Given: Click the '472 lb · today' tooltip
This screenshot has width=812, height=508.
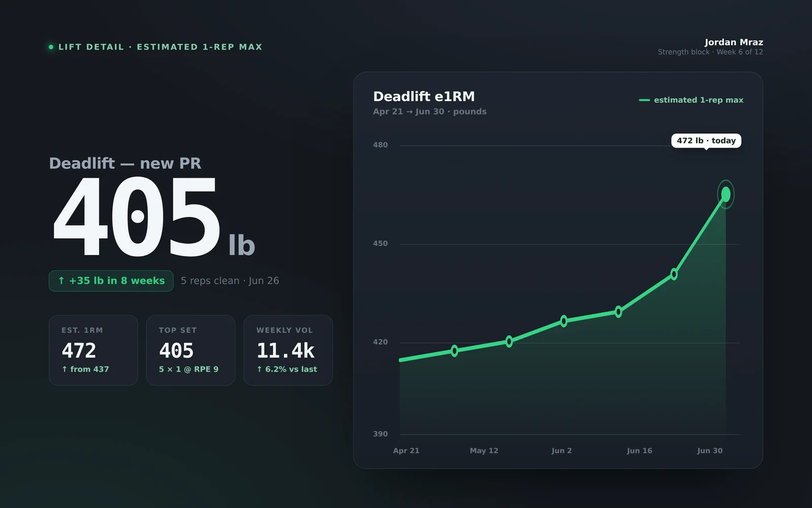Looking at the screenshot, I should pos(706,141).
